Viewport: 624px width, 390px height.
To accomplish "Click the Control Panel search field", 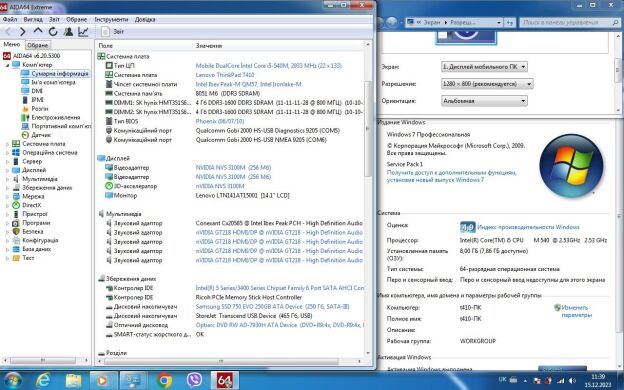I will tap(569, 22).
